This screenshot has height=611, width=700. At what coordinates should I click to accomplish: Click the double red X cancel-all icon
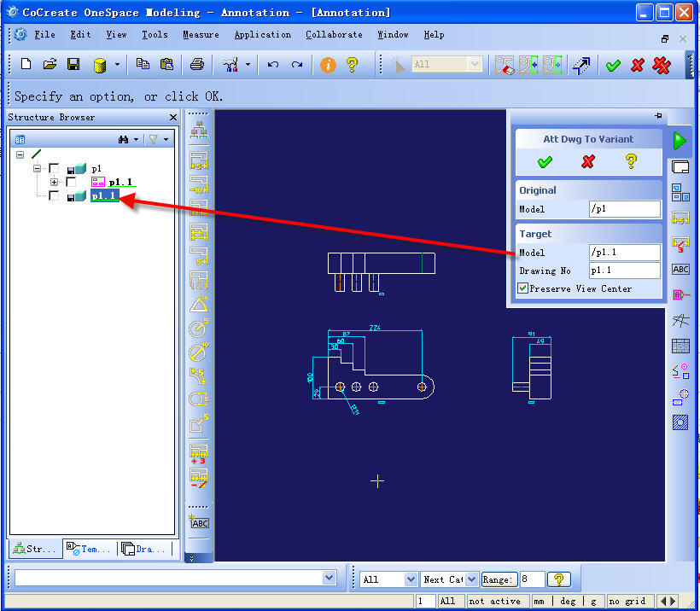pos(662,65)
